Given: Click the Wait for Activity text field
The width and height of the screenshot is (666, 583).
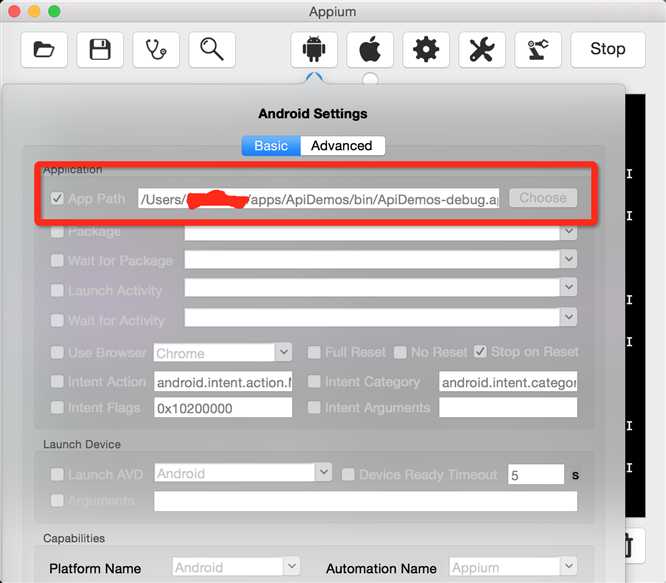Looking at the screenshot, I should point(372,318).
